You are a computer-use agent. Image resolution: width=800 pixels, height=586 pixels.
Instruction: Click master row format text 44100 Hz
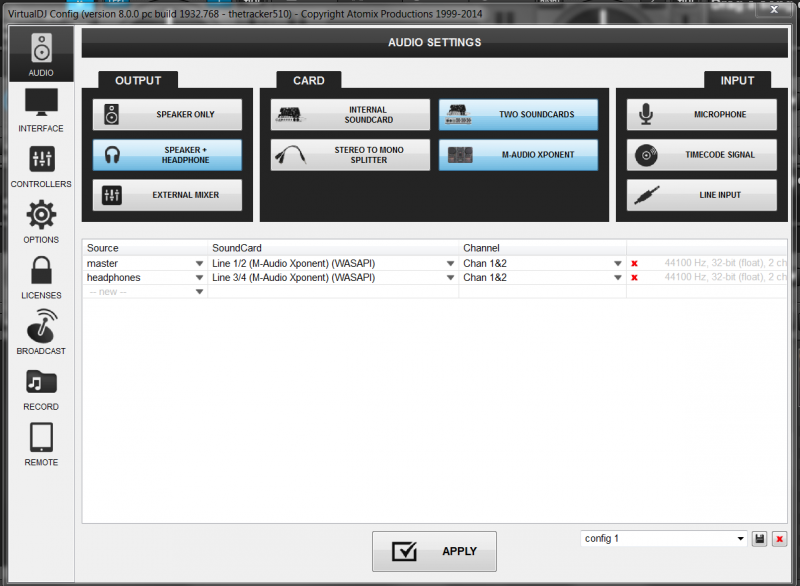pyautogui.click(x=725, y=263)
